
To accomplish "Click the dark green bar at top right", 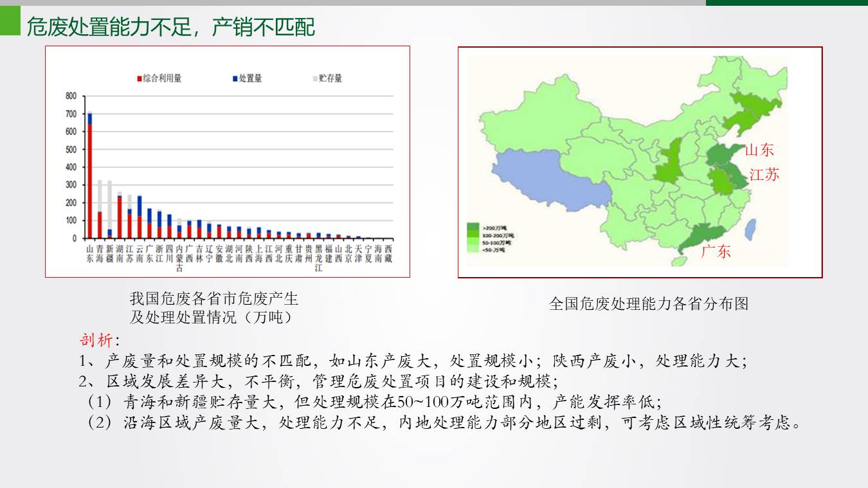I will 786,3.
